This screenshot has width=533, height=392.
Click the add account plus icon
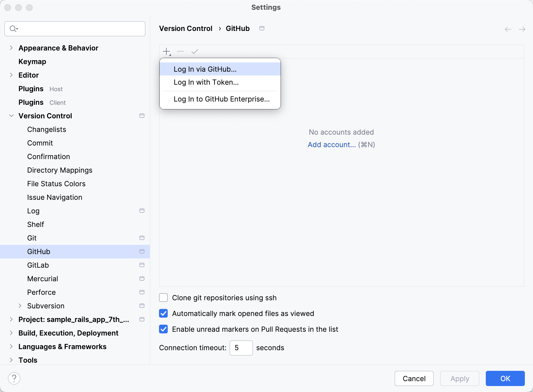click(x=166, y=51)
